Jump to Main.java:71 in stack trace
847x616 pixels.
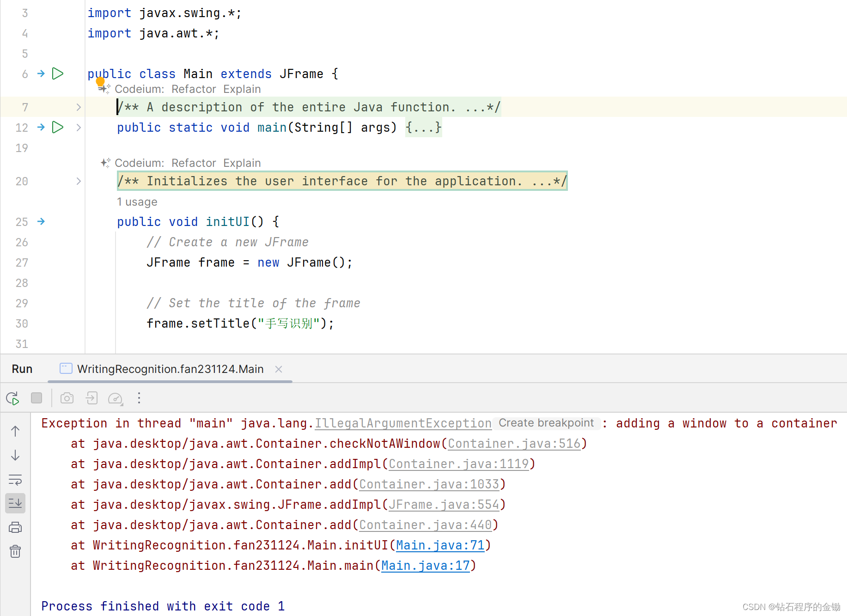tap(440, 545)
